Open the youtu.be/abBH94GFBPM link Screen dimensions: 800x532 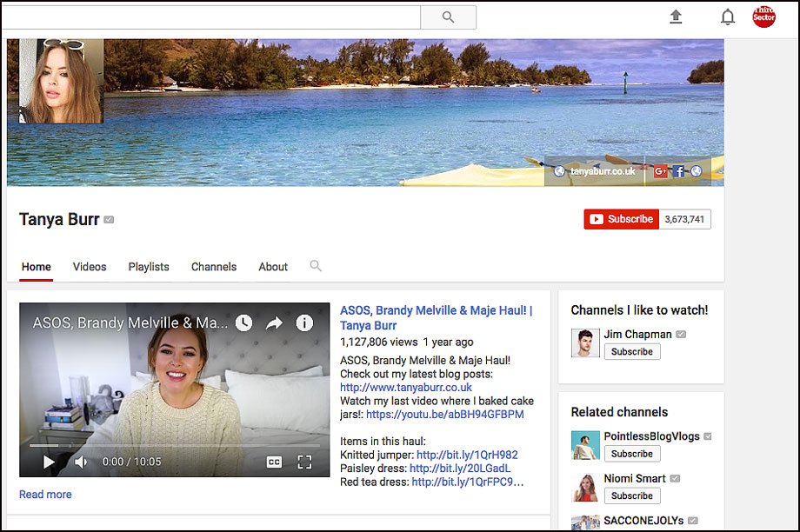click(445, 414)
